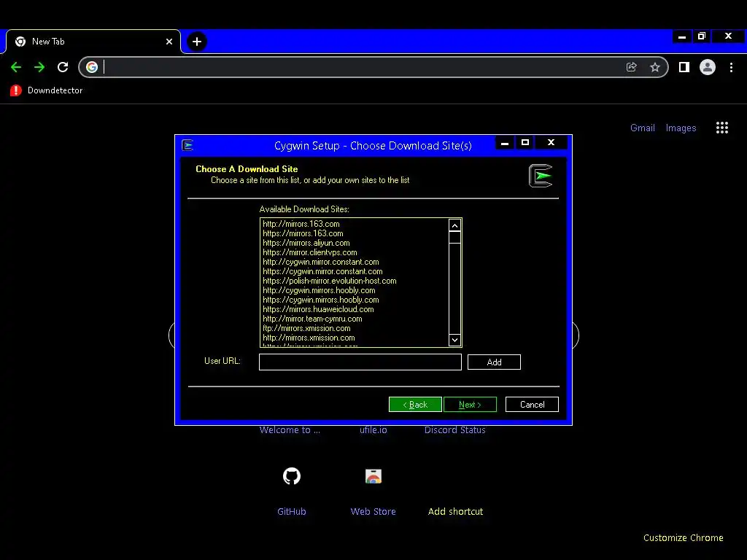Open the Discord Status shortcut
747x560 pixels.
click(455, 430)
